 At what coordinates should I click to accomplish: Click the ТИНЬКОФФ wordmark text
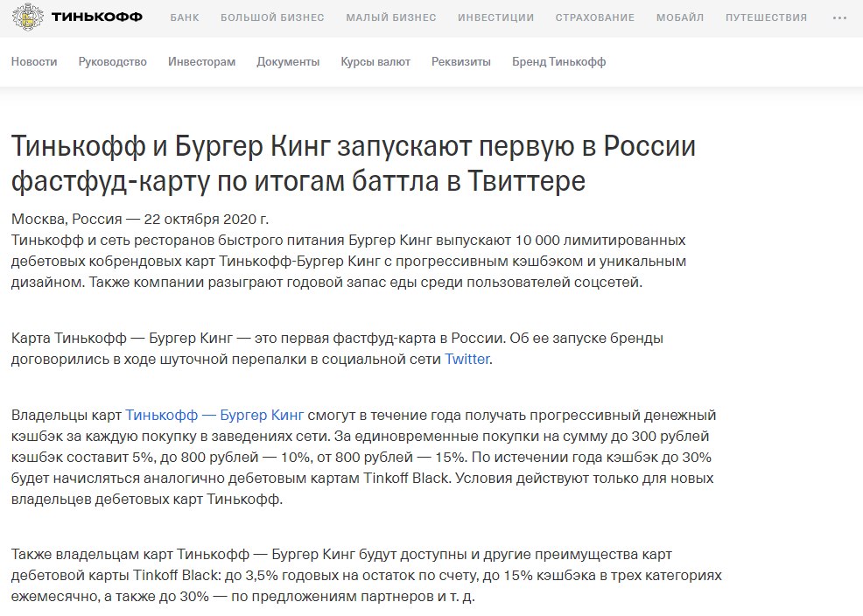[97, 17]
